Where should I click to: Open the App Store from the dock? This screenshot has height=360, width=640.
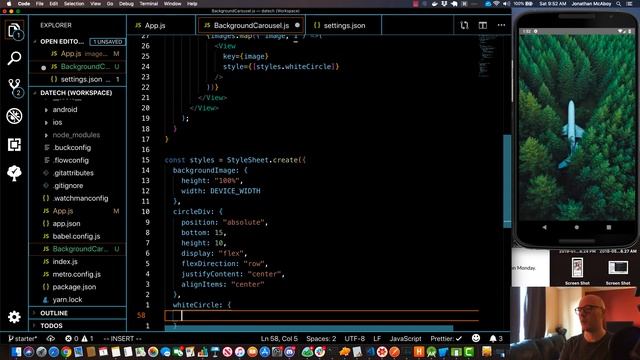[264, 351]
